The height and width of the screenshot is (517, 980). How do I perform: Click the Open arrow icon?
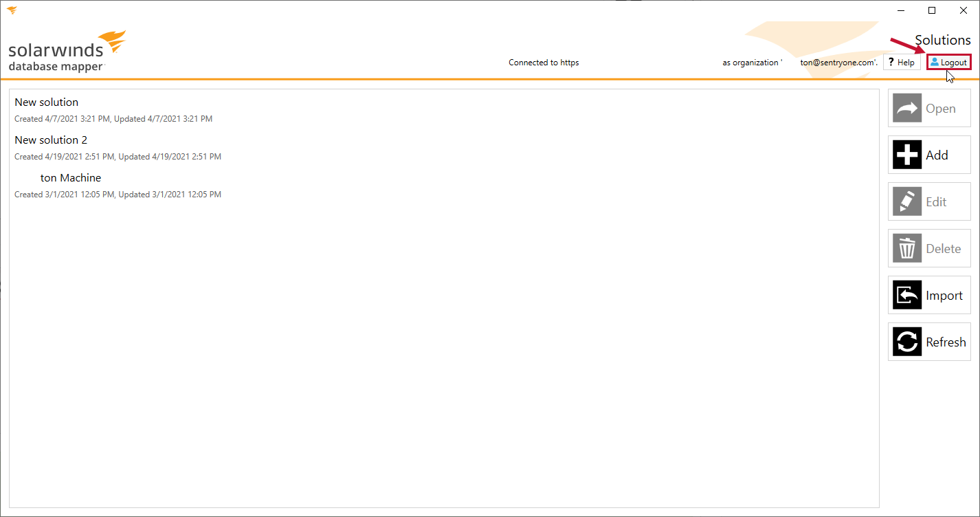(907, 109)
